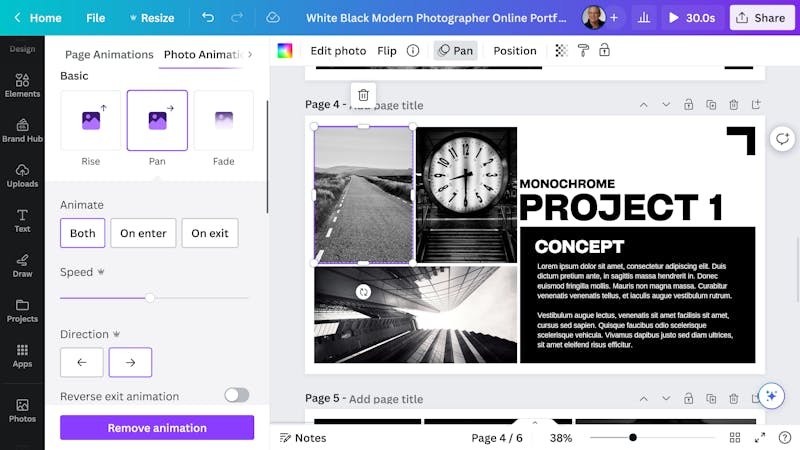Open the 38% zoom level menu
Image resolution: width=800 pixels, height=450 pixels.
[561, 438]
